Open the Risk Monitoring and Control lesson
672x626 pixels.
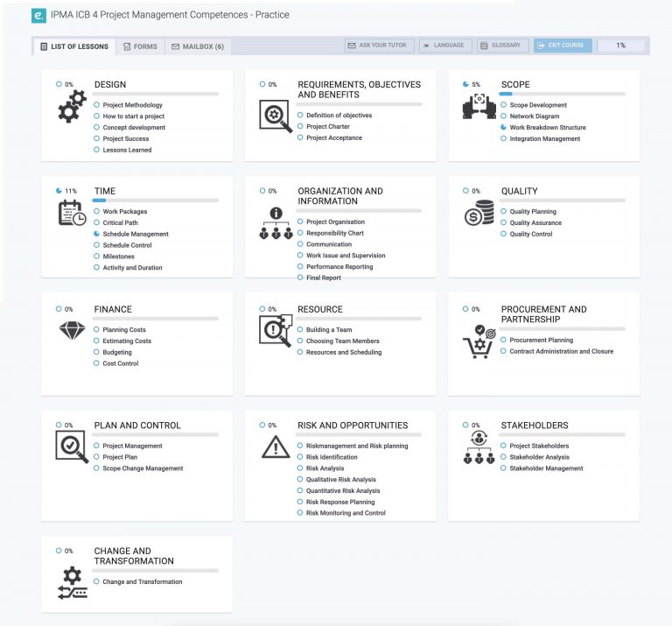[346, 513]
